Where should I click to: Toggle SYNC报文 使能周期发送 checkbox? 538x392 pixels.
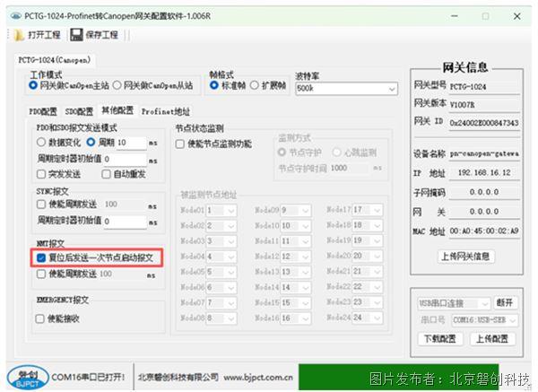point(41,205)
